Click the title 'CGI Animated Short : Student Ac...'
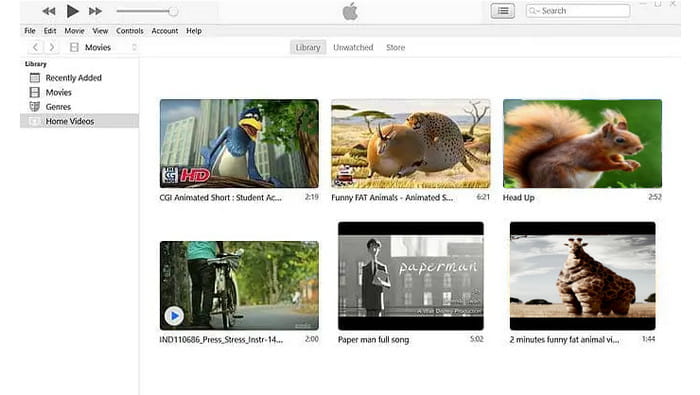 click(221, 198)
